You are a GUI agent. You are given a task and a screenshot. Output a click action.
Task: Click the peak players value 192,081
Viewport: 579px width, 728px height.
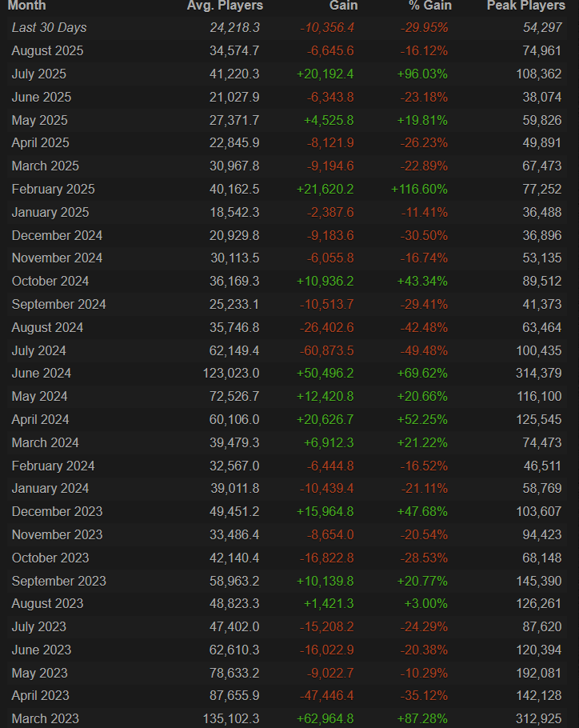tap(539, 673)
